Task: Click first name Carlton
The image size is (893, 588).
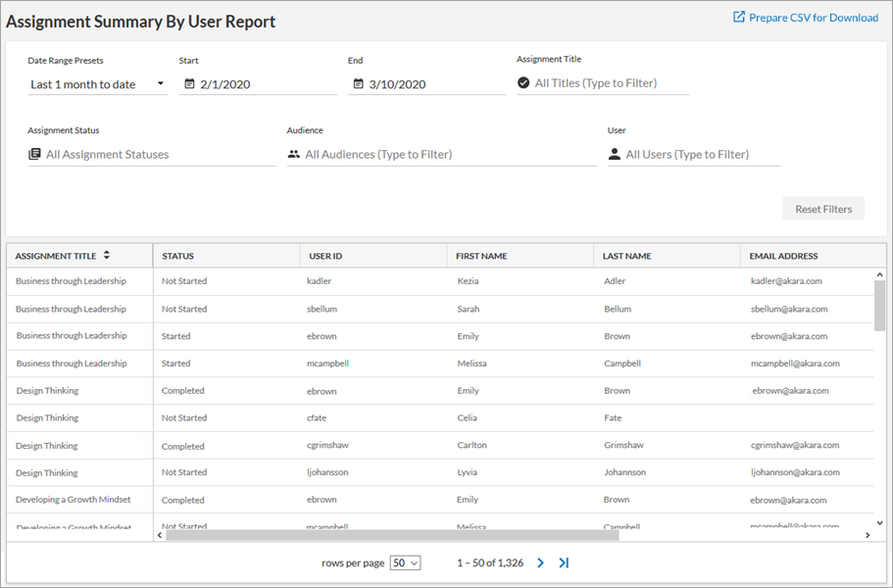Action: click(x=472, y=445)
